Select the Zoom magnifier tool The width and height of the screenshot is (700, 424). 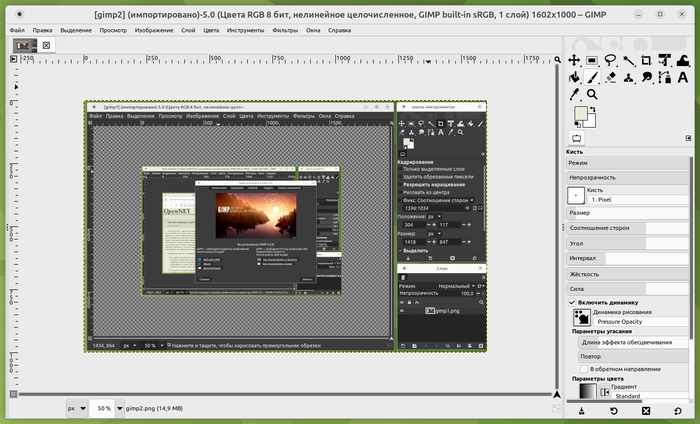[x=592, y=94]
